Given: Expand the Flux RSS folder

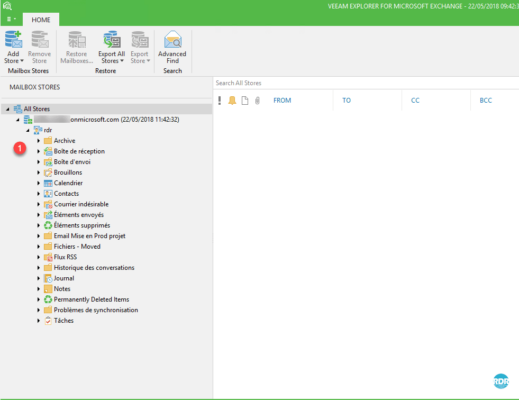Looking at the screenshot, I should click(x=38, y=257).
